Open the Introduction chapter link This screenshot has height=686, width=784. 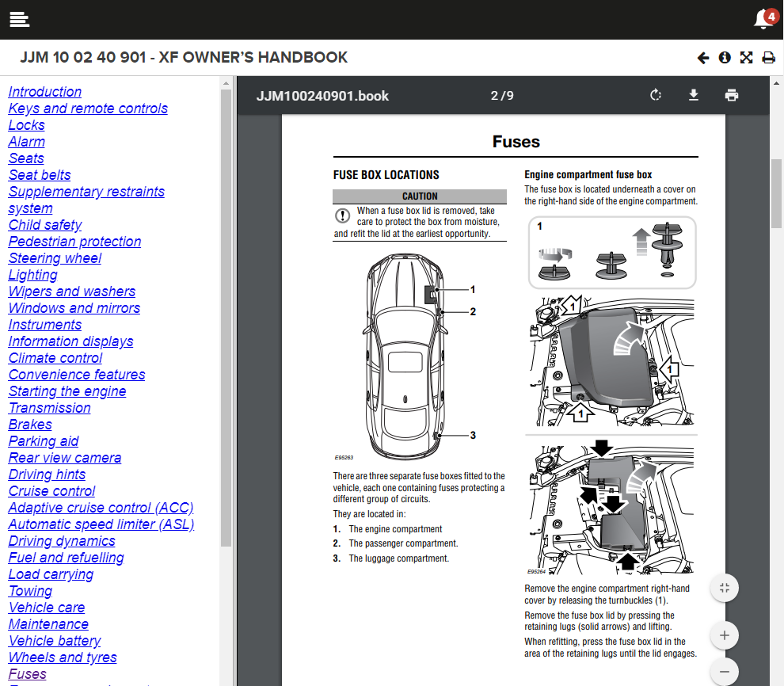tap(45, 92)
